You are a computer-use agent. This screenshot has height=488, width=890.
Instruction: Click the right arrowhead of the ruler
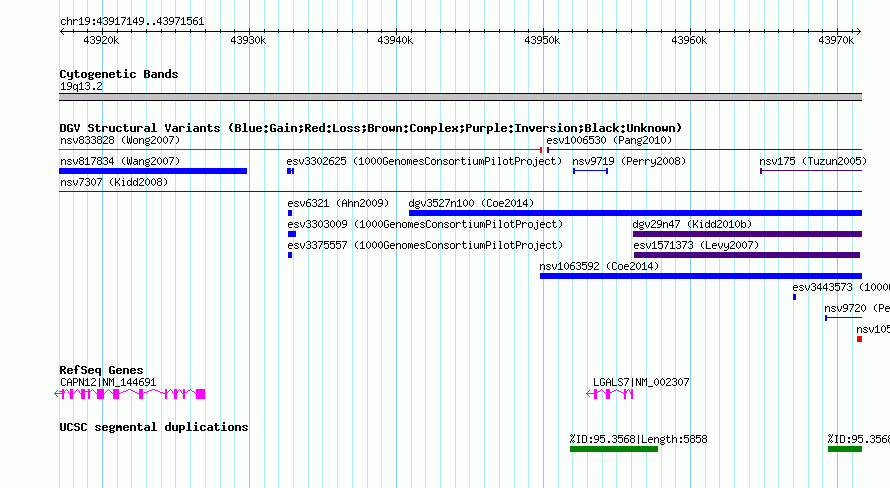click(859, 32)
